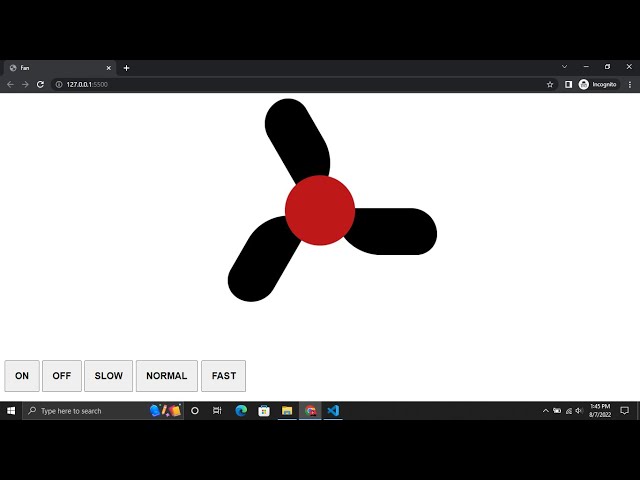View site information icon in address bar
Viewport: 640px width, 480px height.
pos(59,84)
